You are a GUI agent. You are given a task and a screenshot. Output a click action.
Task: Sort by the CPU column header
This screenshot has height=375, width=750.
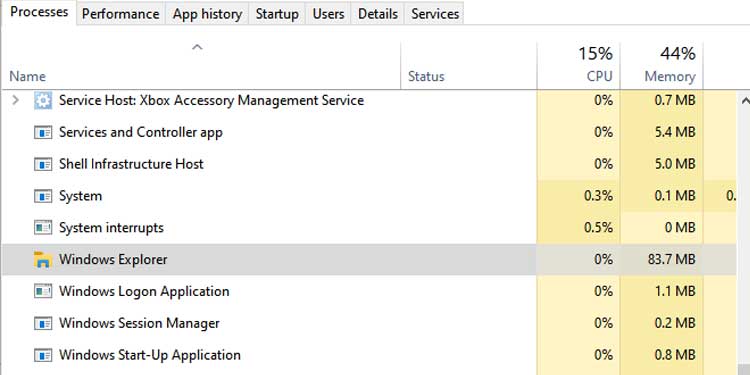point(600,77)
